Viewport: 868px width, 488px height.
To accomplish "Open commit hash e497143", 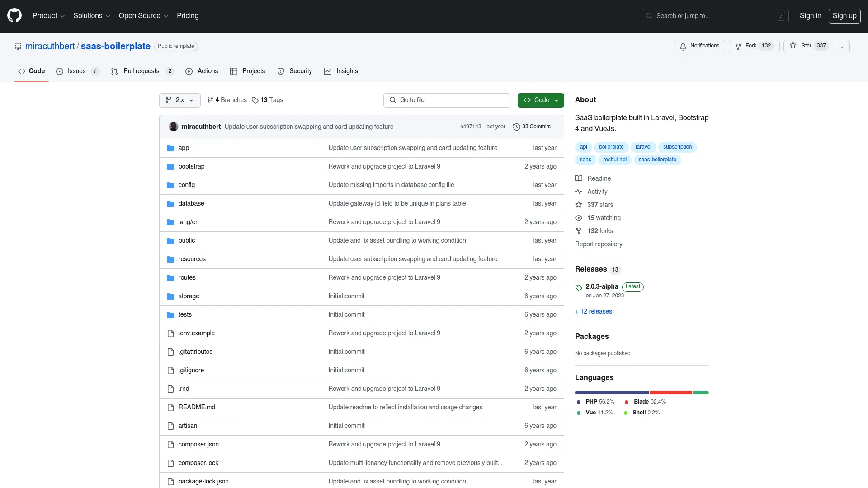I will tap(471, 127).
